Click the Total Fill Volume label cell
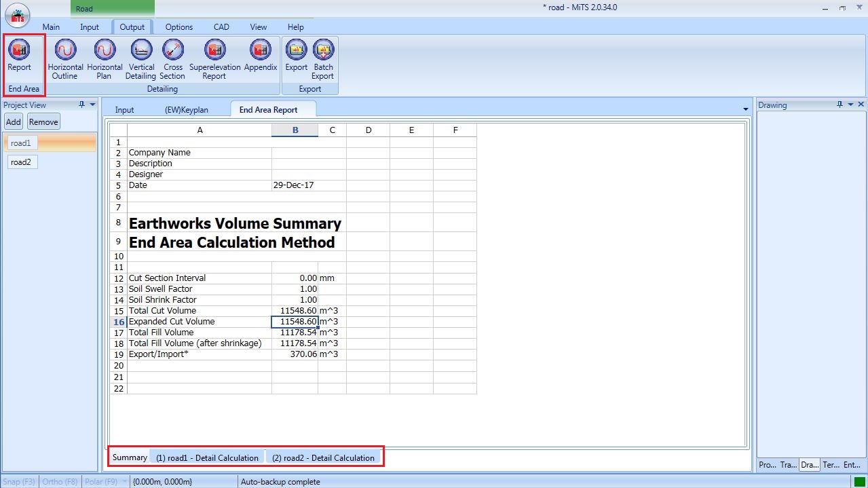This screenshot has width=868, height=488. [x=200, y=333]
